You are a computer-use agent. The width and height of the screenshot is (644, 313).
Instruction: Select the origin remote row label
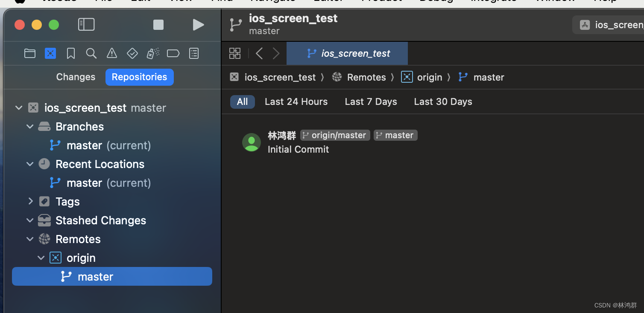(x=81, y=258)
